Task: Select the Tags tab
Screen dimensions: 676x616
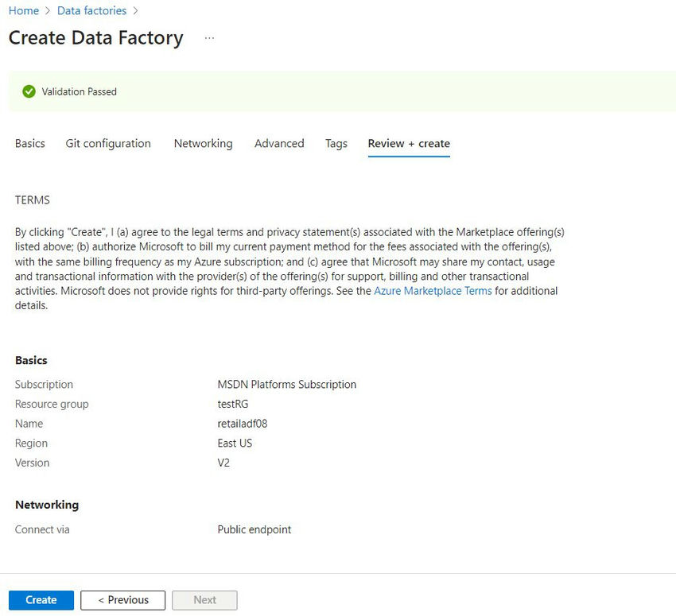Action: point(336,143)
